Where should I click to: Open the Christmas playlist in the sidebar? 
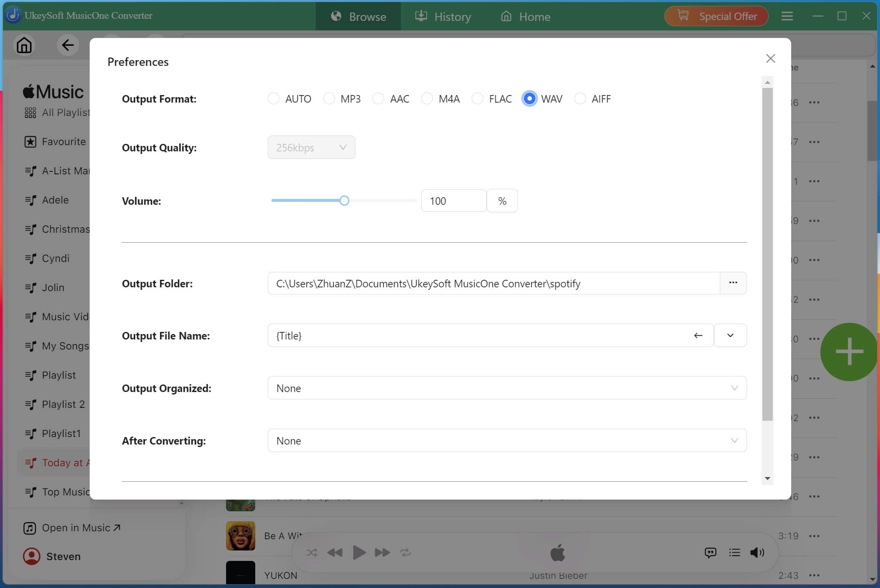coord(57,229)
